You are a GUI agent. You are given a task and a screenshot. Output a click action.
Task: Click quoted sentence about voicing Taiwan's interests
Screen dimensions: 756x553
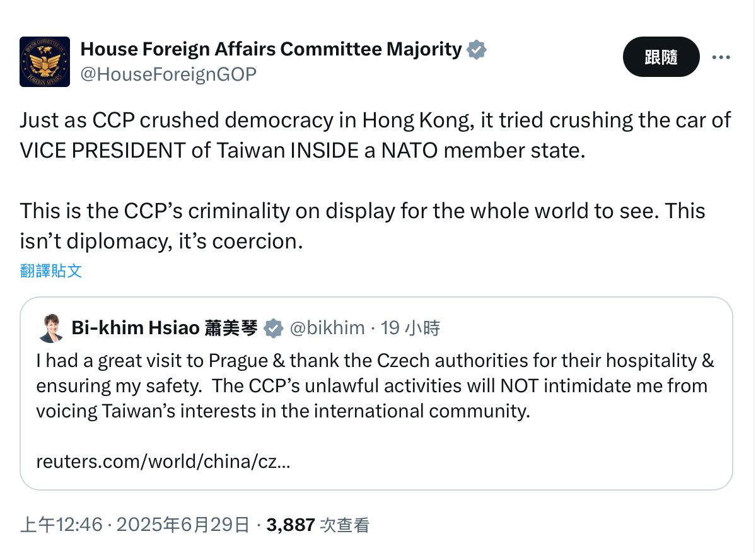pyautogui.click(x=284, y=411)
